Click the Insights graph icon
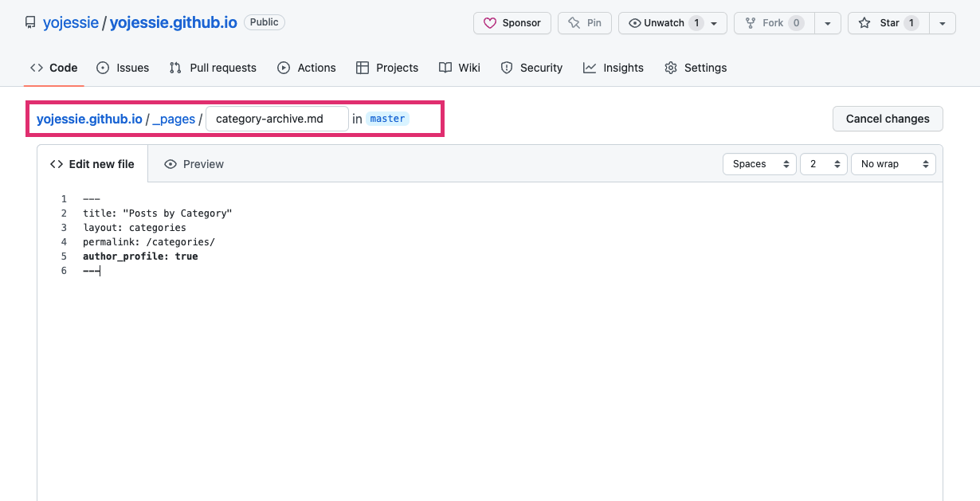Screen dimensions: 980x501 [x=590, y=68]
